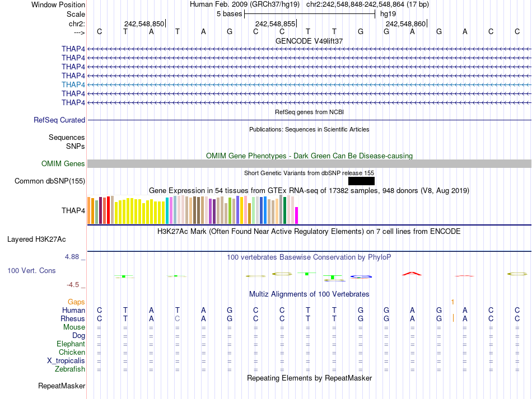Viewport: 532px width, 399px height.
Task: Click the Sequences label in Publications track
Action: coord(67,137)
